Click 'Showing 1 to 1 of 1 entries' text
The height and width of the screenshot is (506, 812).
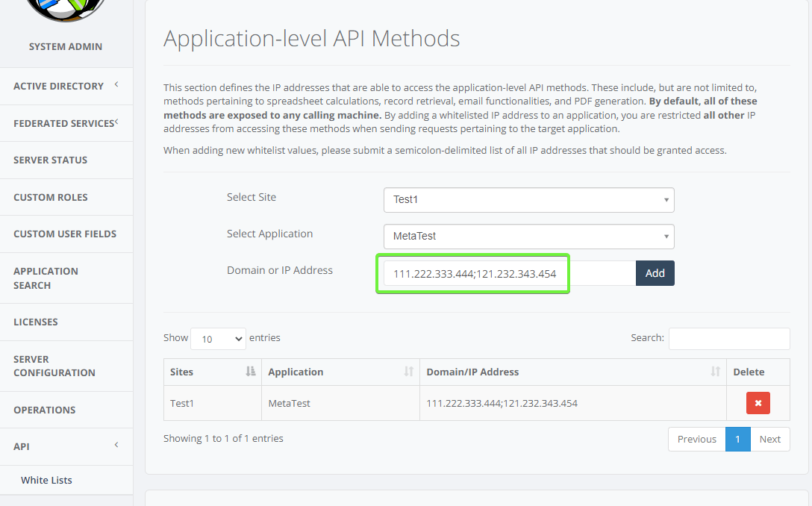point(223,439)
